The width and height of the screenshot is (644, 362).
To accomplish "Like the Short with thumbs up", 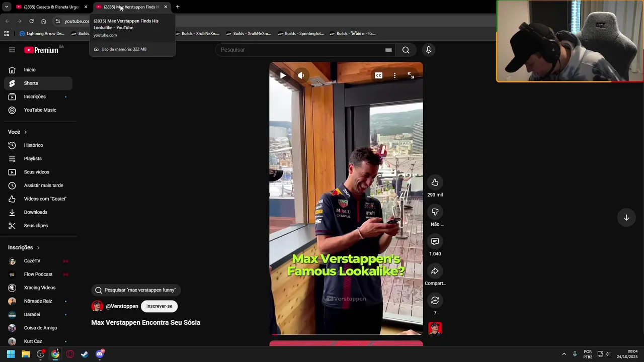I will pos(435,183).
